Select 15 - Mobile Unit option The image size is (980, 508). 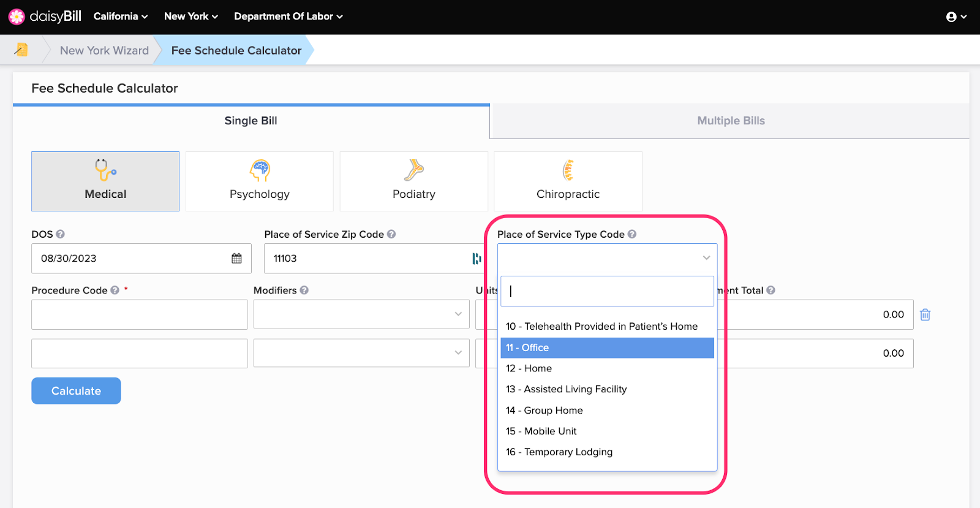607,431
